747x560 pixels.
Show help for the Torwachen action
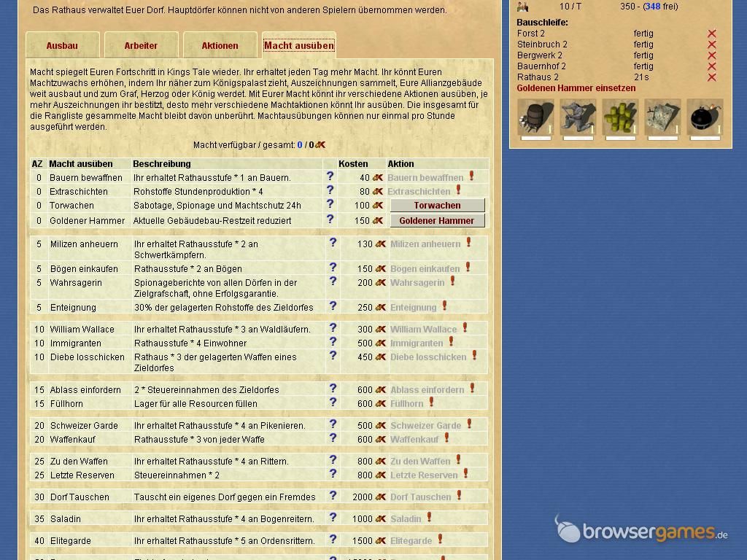[x=330, y=204]
